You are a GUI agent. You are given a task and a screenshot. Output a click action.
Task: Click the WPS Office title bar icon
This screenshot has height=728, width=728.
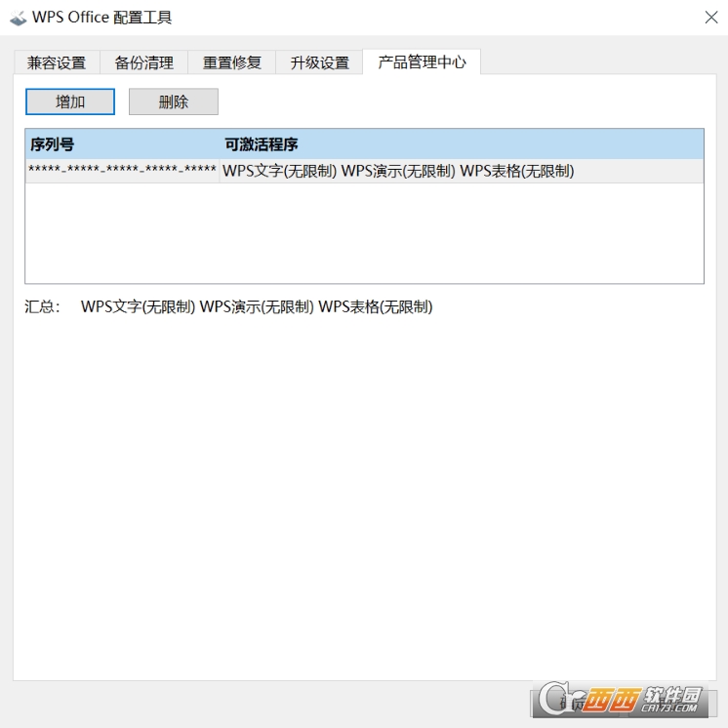coord(18,18)
